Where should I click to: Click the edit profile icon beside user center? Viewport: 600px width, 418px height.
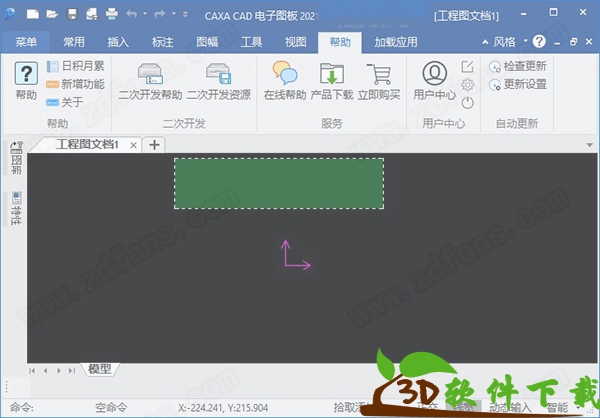(468, 67)
